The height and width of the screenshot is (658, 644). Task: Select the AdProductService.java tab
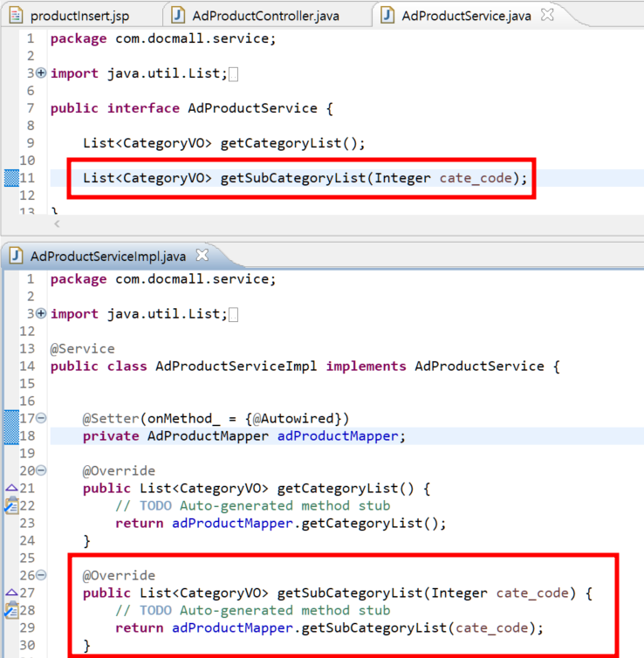point(466,16)
